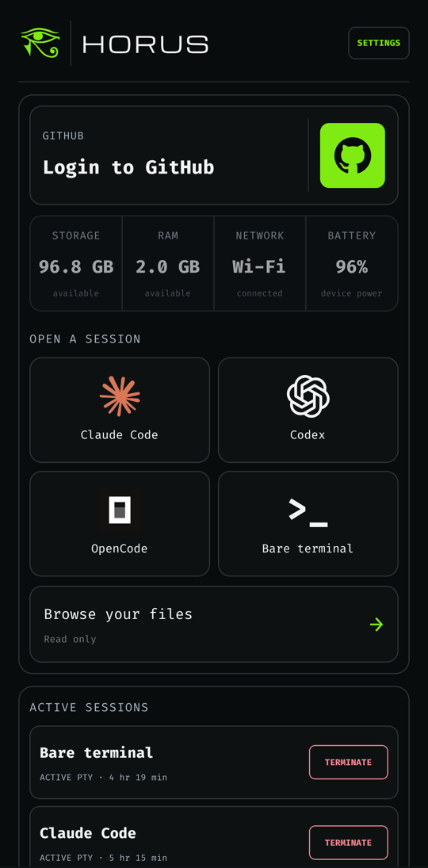
Task: Click the Read only caption
Action: coord(71,640)
